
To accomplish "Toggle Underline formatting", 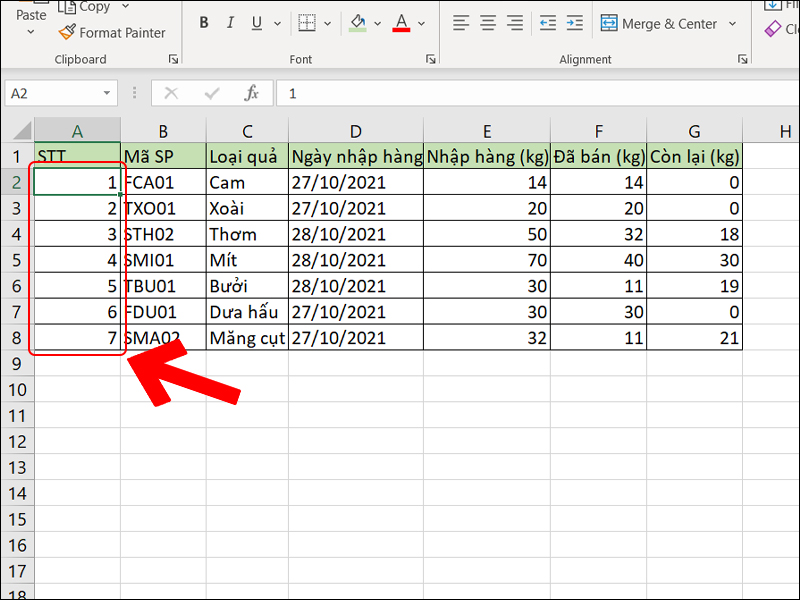I will [256, 23].
